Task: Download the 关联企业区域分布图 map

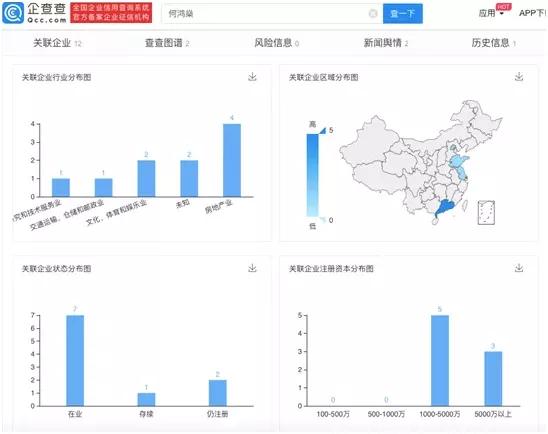Action: tap(519, 77)
